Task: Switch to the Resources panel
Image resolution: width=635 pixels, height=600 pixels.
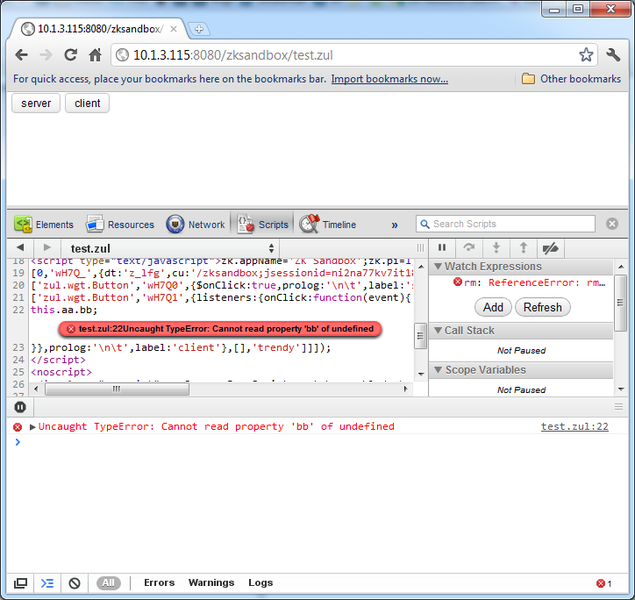Action: 120,224
